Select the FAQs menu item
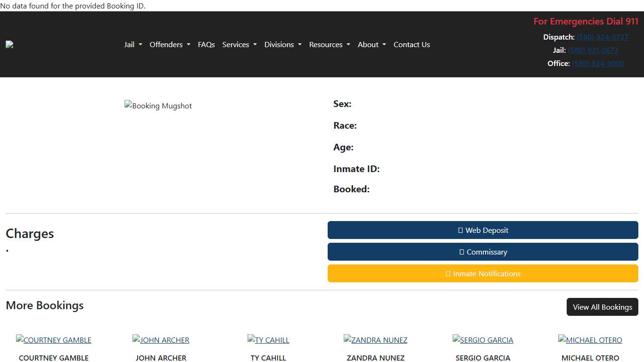Viewport: 644px width, 362px height. [206, 44]
